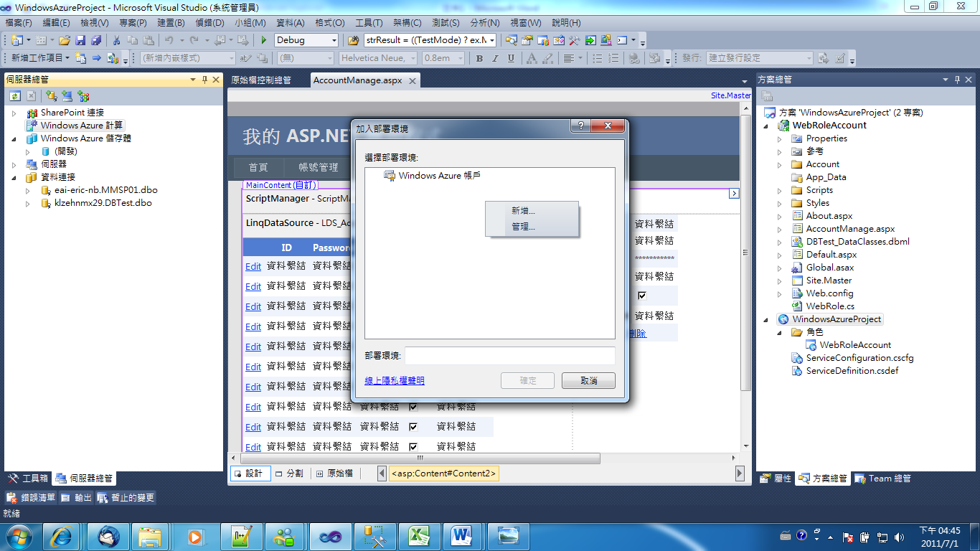Collapse the 資料連接 node in Server Explorer
980x551 pixels.
coord(14,177)
